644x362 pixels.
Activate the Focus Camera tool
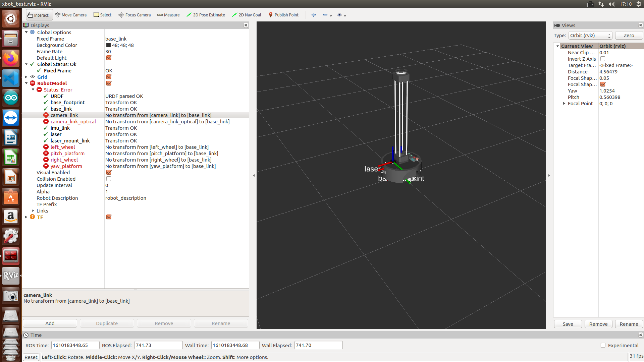135,15
